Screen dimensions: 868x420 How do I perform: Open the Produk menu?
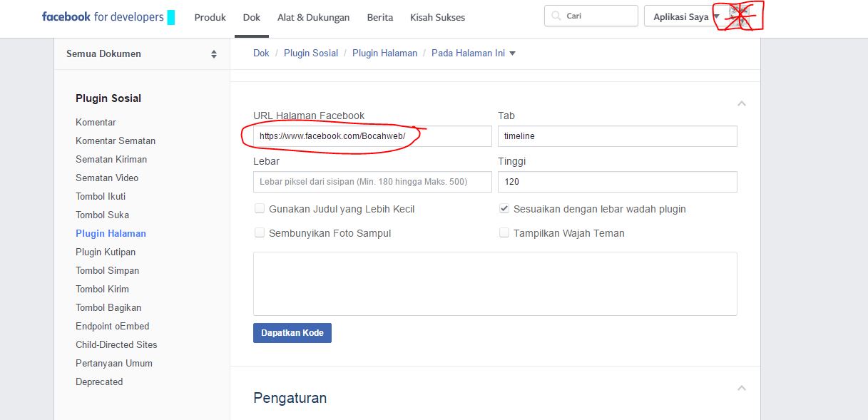tap(211, 17)
